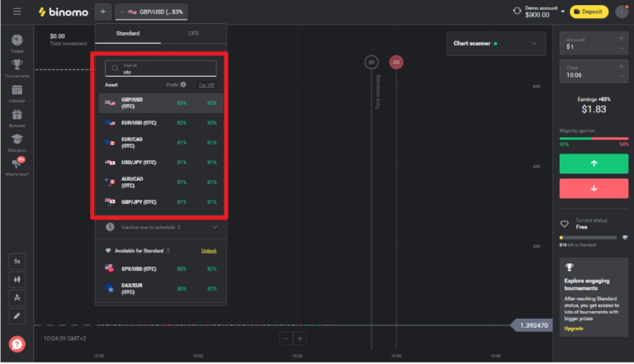Viewport: 634px width, 364px height.
Task: Click the Asset column header
Action: 111,85
